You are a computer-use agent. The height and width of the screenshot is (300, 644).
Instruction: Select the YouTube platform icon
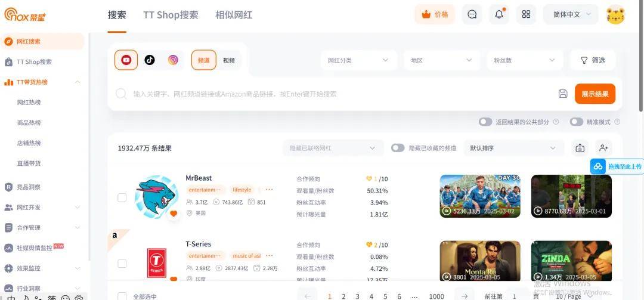click(126, 60)
